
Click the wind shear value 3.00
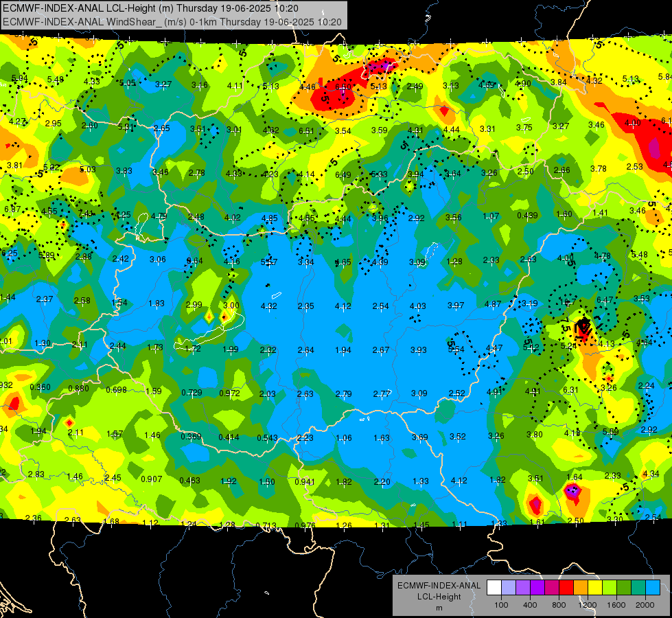231,306
